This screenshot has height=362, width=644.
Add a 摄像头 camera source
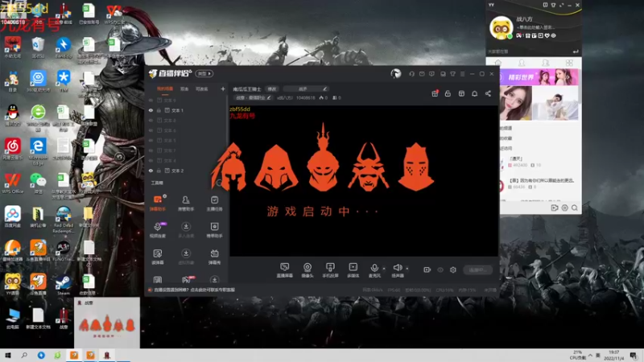[308, 270]
